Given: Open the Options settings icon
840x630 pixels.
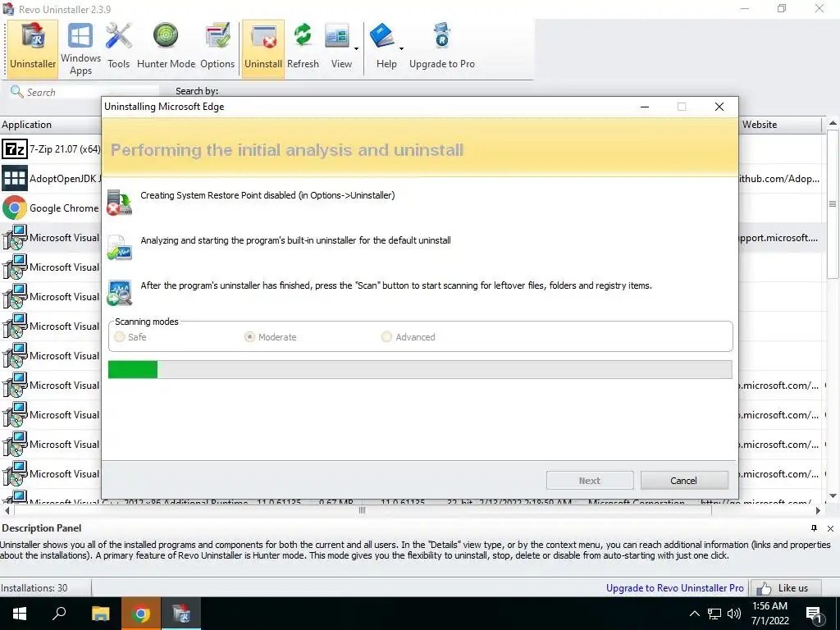Looking at the screenshot, I should point(217,48).
